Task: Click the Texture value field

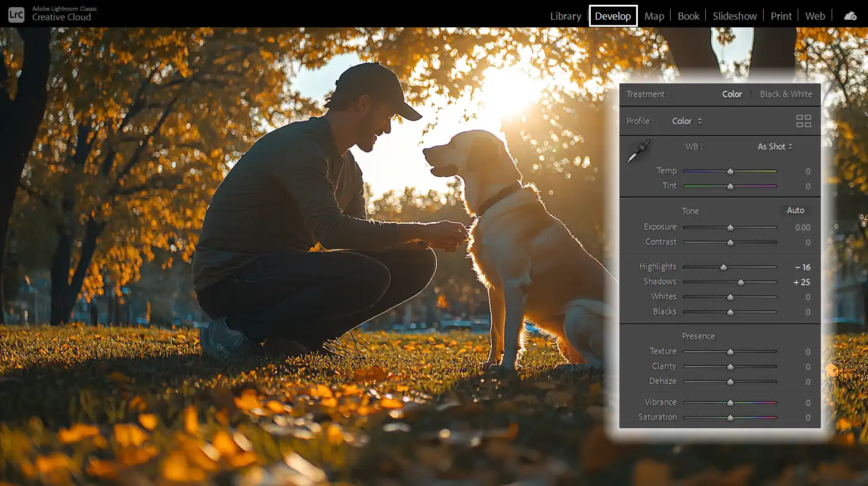Action: click(x=808, y=352)
